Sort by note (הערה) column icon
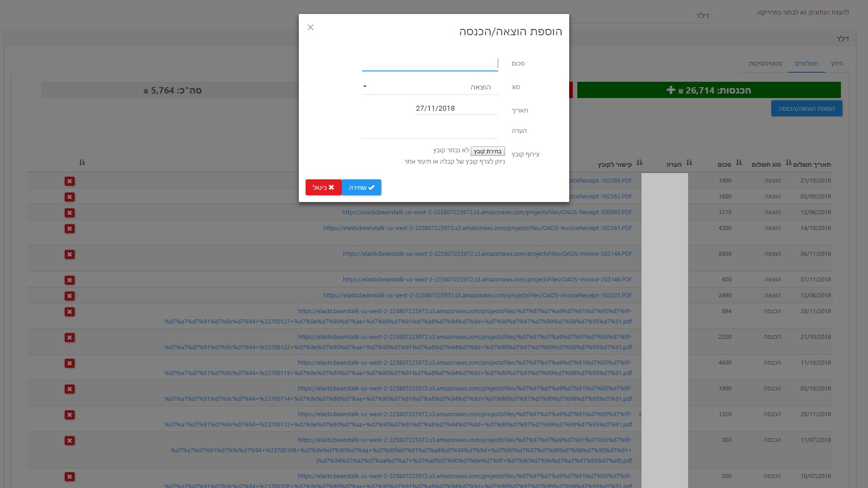868x488 pixels. click(x=689, y=163)
